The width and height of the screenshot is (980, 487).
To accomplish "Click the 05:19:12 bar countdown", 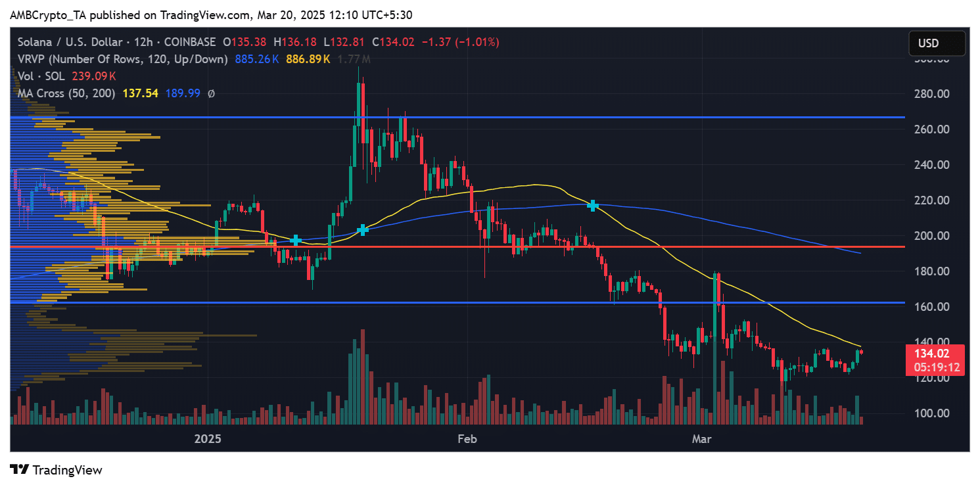I will tap(937, 368).
